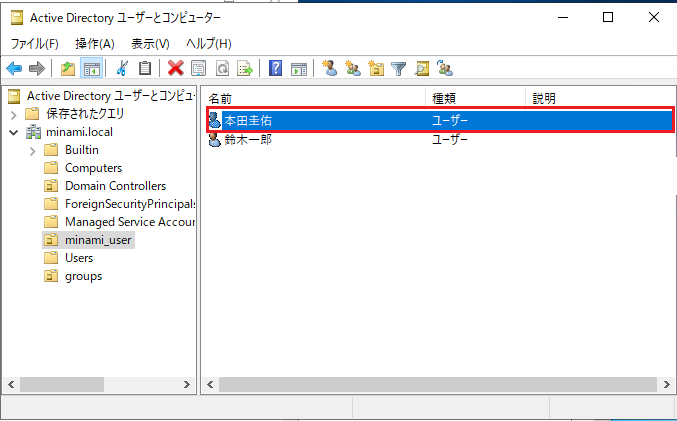Click the Cut scissors icon
Viewport: 677px width, 421px height.
coord(122,68)
